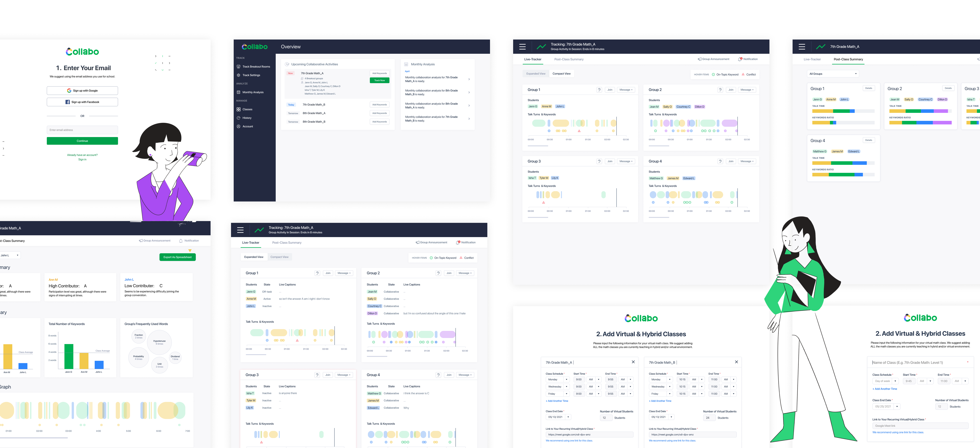This screenshot has width=980, height=448.
Task: Click the Enter email address field
Action: [x=82, y=130]
